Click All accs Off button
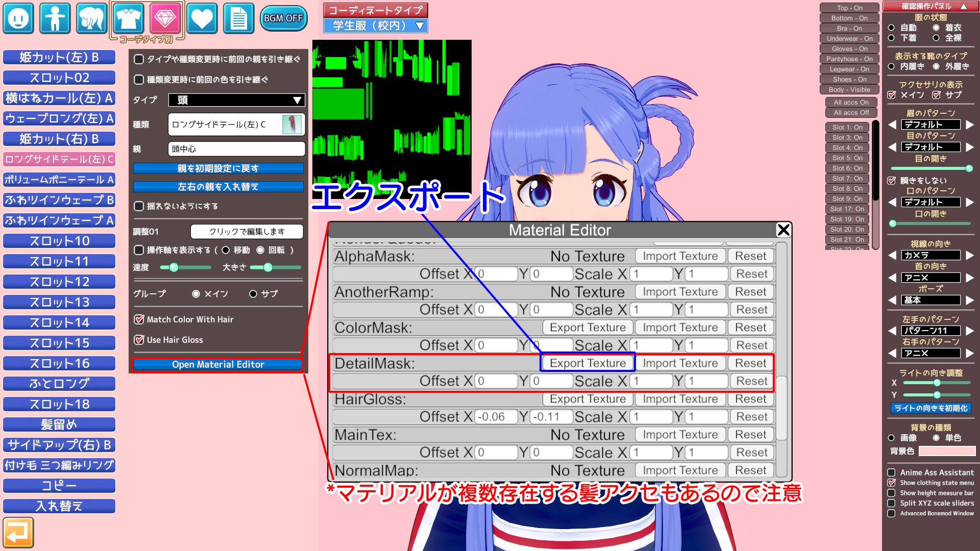Viewport: 980px width, 551px height. [x=851, y=113]
